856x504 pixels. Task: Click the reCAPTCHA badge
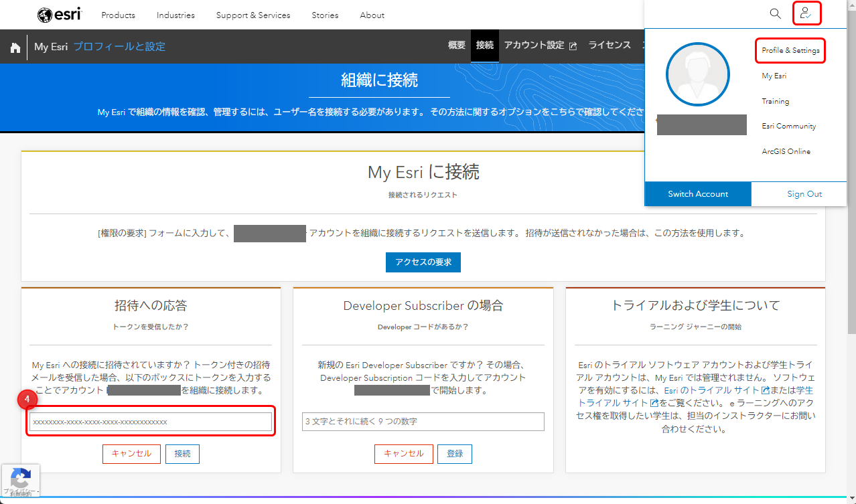tap(20, 481)
